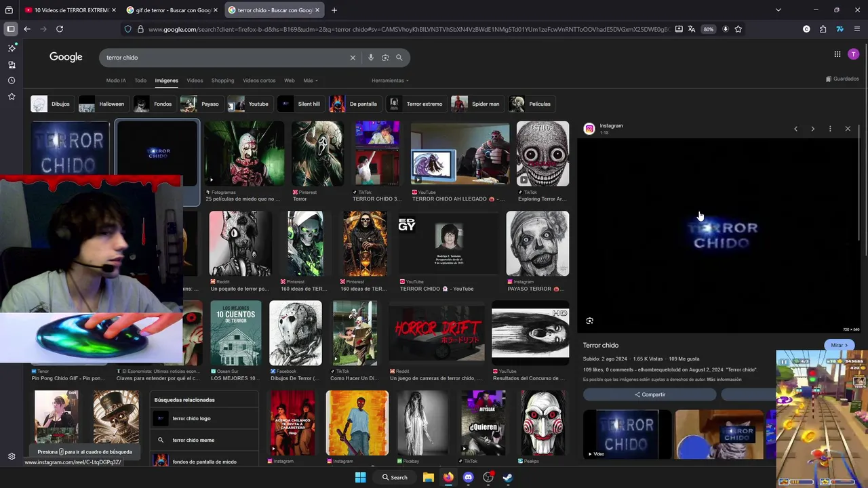Open the Más información copyright link
The width and height of the screenshot is (868, 488).
coord(724,380)
